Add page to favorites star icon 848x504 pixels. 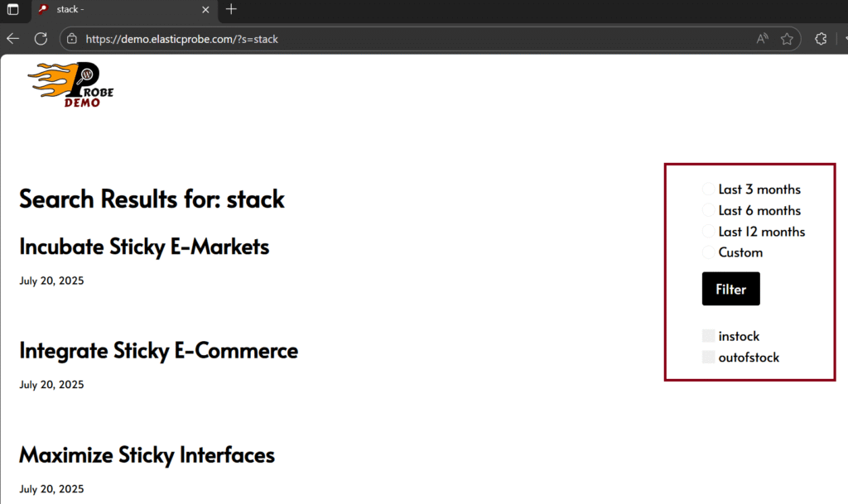tap(787, 39)
